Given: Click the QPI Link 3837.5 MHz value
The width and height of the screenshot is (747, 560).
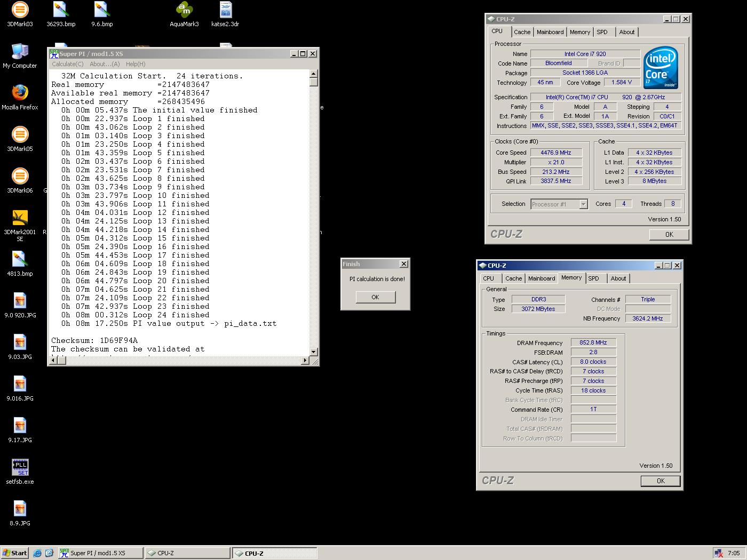Looking at the screenshot, I should coord(555,181).
